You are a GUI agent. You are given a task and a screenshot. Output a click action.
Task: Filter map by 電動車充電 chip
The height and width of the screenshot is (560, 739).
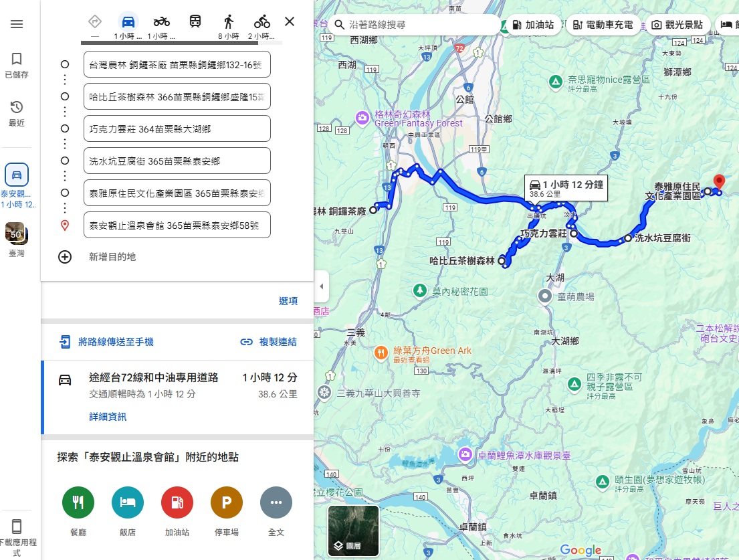point(603,25)
